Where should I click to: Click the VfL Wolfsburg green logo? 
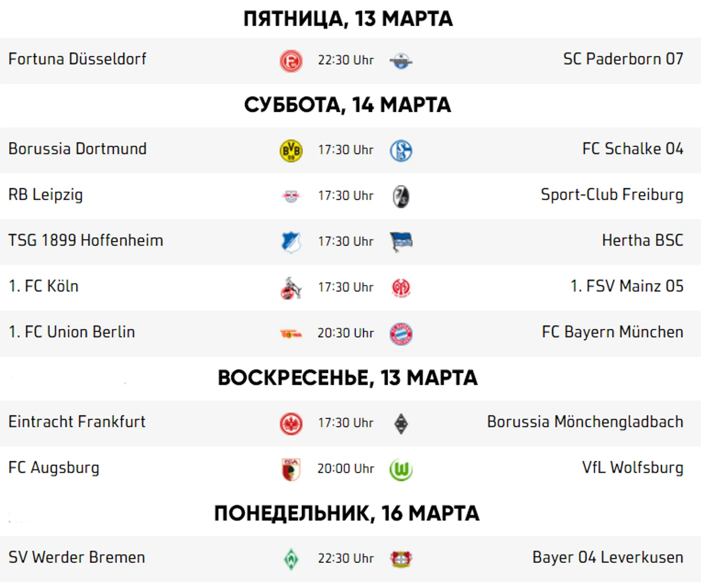tap(401, 469)
